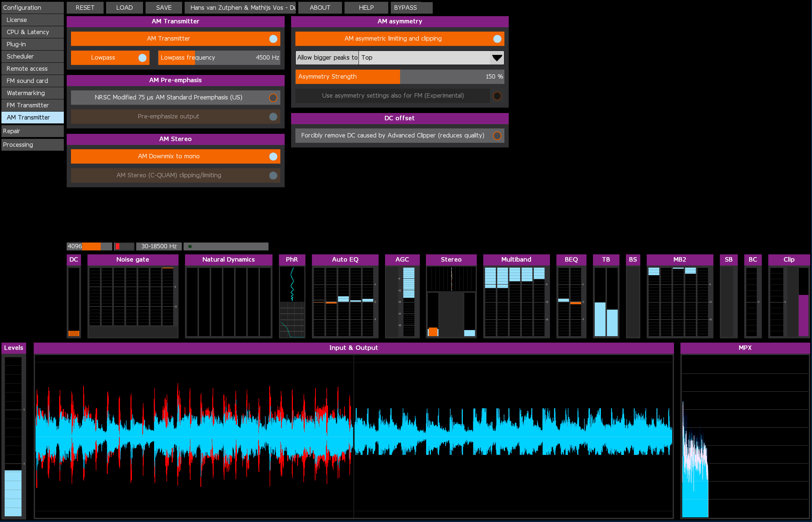
Task: Click the TB meter panel
Action: pos(606,296)
